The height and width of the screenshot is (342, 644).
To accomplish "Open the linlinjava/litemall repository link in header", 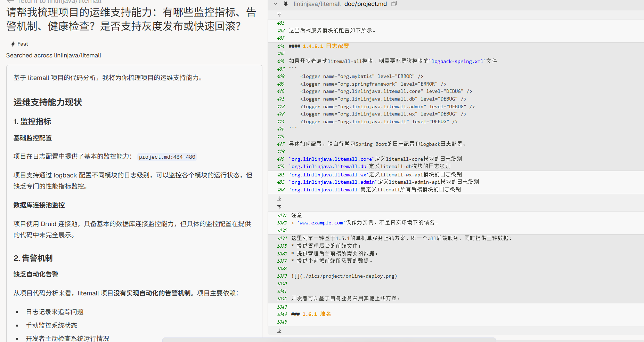I will [x=317, y=4].
